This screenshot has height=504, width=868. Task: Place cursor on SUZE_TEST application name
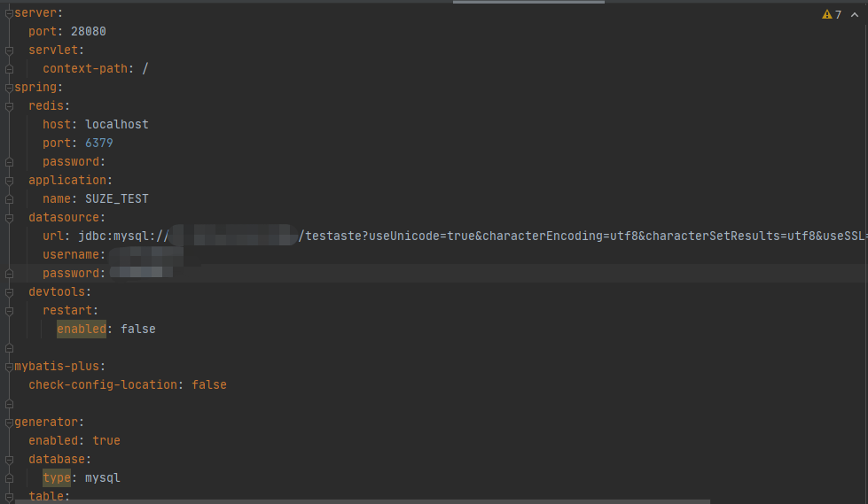tap(116, 198)
